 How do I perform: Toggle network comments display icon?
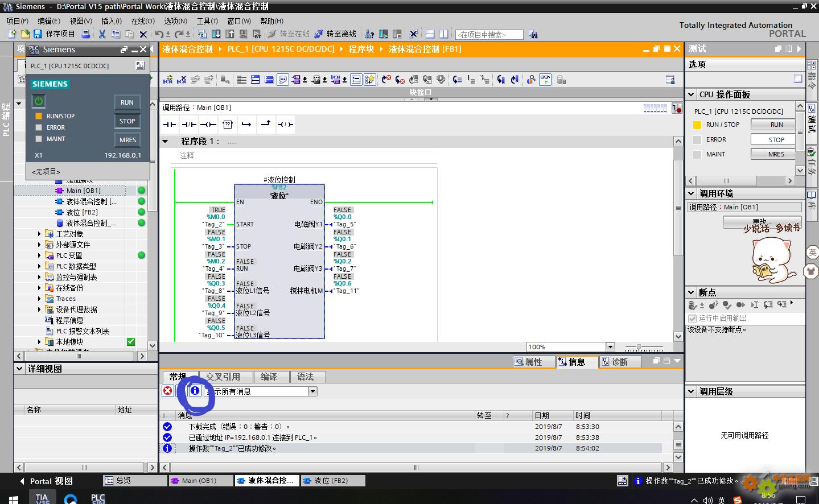[x=356, y=80]
